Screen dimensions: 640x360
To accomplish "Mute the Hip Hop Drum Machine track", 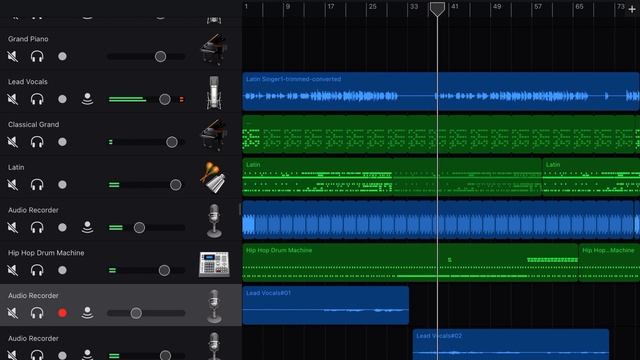I will (13, 270).
